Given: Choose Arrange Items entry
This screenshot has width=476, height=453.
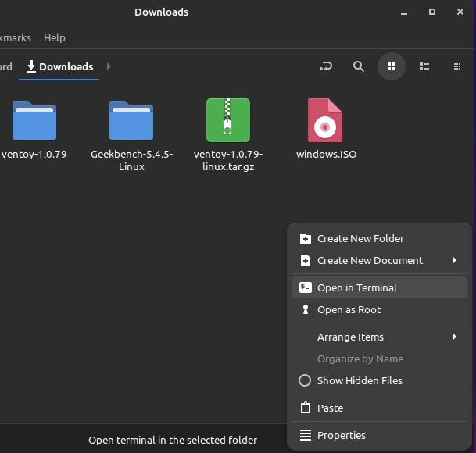Looking at the screenshot, I should (x=379, y=337).
